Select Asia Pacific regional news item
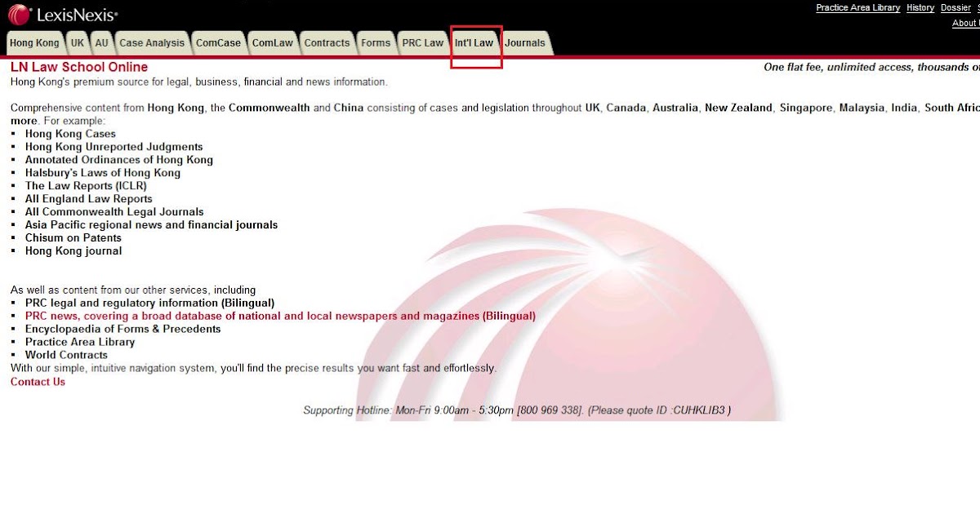 (x=151, y=225)
